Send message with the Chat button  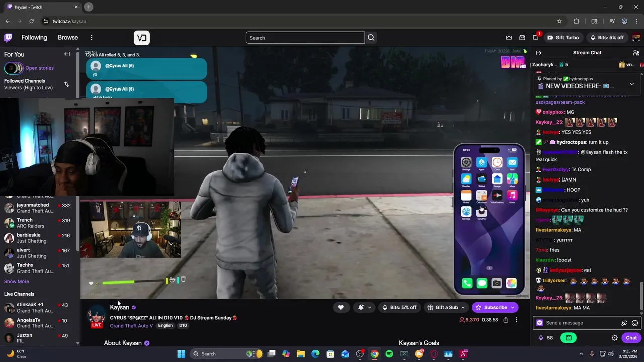coord(631,338)
